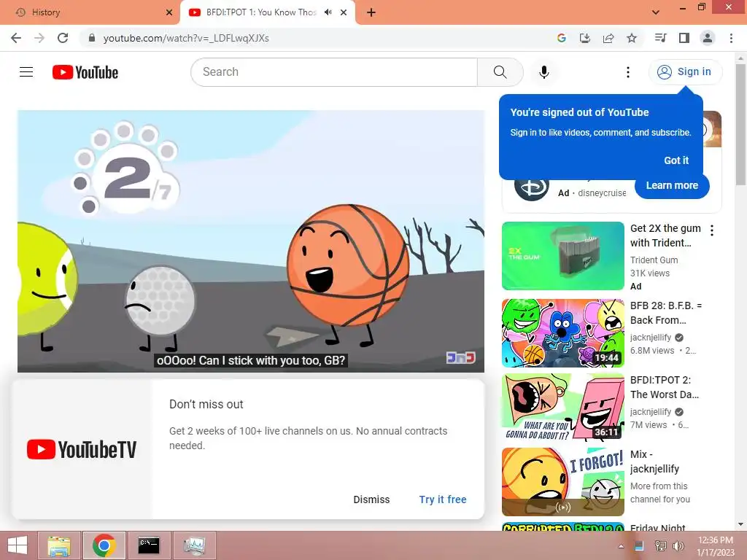The width and height of the screenshot is (747, 560).
Task: Show hidden system tray icons
Action: coord(621,545)
